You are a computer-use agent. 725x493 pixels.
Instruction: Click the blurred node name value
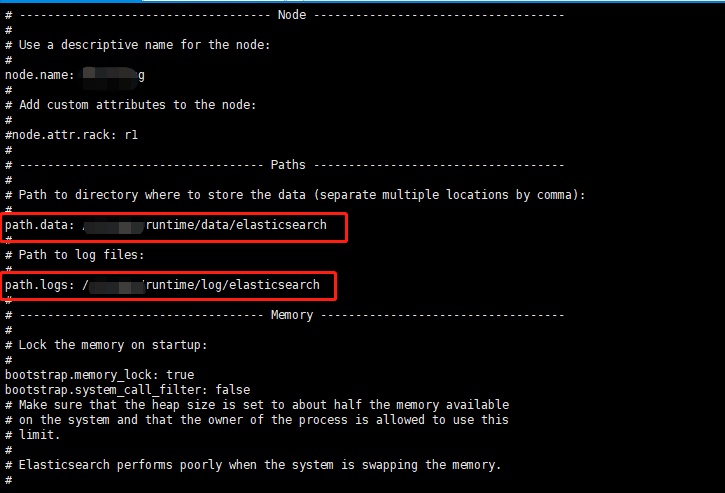pyautogui.click(x=113, y=75)
